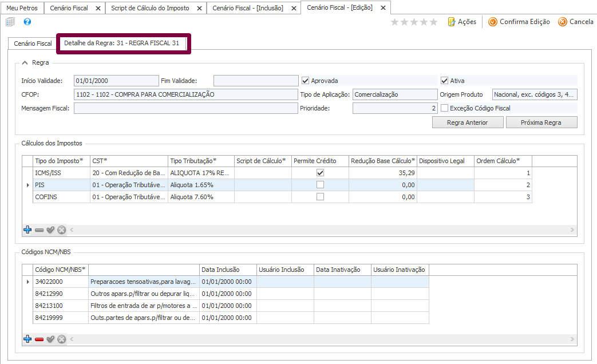This screenshot has height=364, width=597.
Task: Select the Preparacoes tensoativas description cell
Action: pyautogui.click(x=144, y=282)
